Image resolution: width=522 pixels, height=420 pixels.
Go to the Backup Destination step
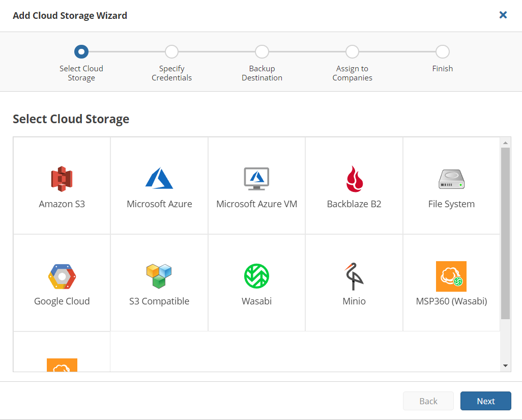pyautogui.click(x=262, y=51)
